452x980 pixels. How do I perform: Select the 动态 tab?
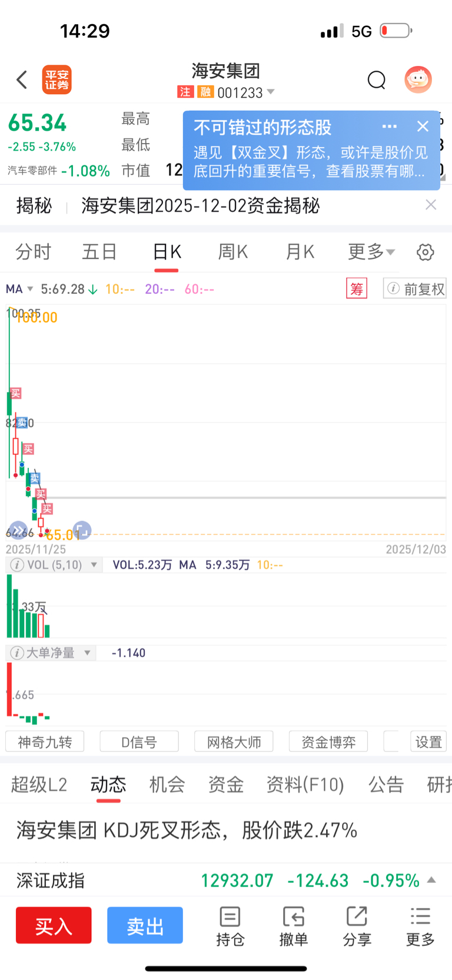point(108,785)
